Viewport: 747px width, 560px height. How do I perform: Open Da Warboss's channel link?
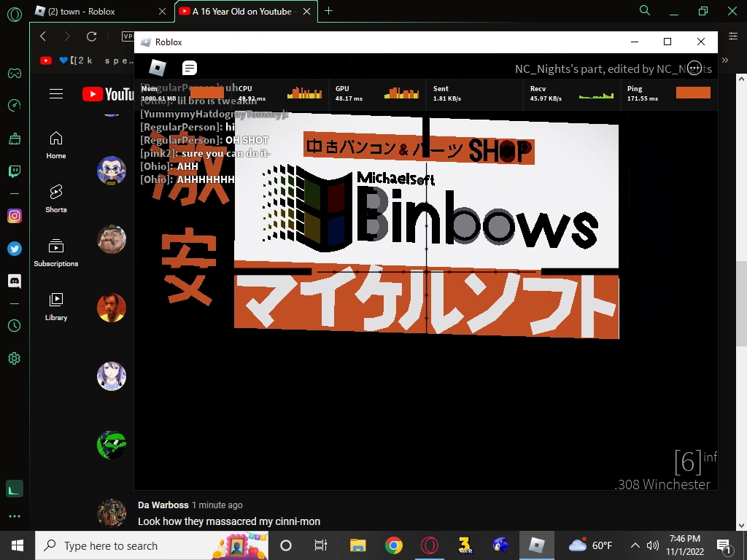click(162, 505)
